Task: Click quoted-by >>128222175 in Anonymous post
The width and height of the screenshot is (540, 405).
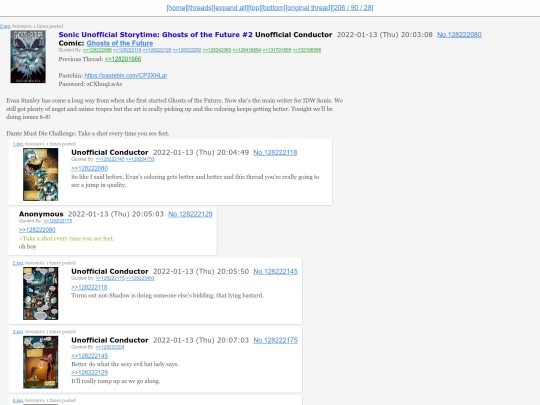Action: (58, 221)
